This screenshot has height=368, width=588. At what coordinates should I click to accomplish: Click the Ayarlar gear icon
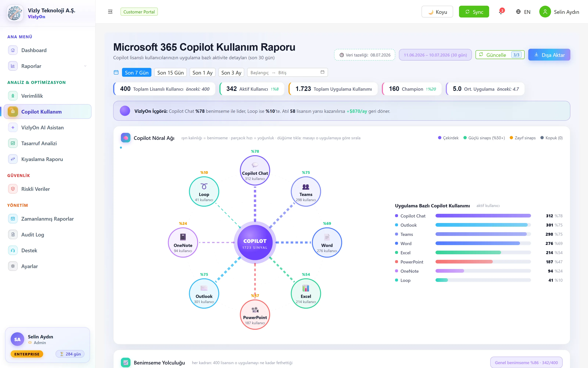coord(13,266)
